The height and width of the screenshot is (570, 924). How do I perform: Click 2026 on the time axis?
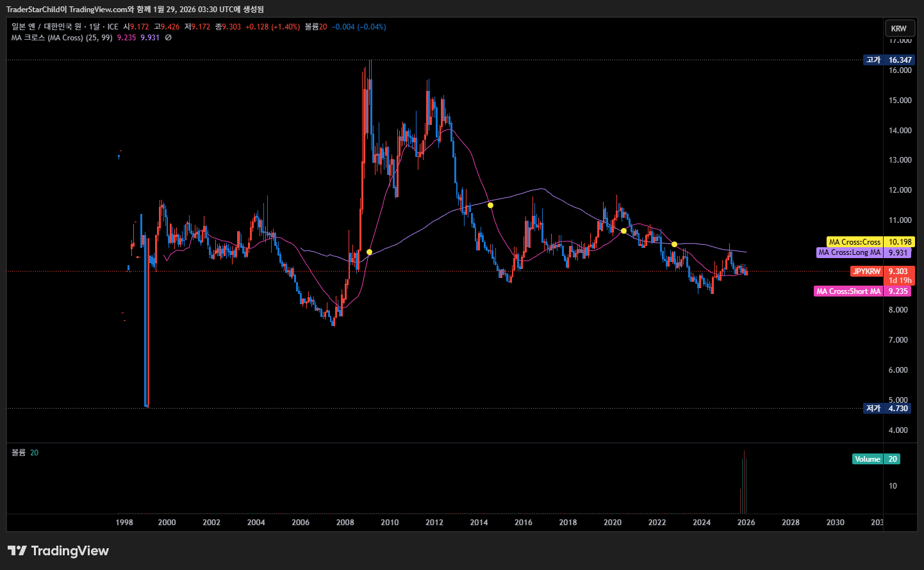(746, 523)
